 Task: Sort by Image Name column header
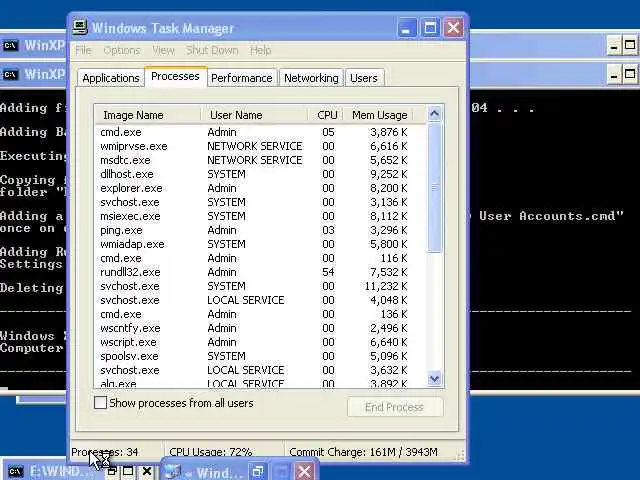click(147, 115)
